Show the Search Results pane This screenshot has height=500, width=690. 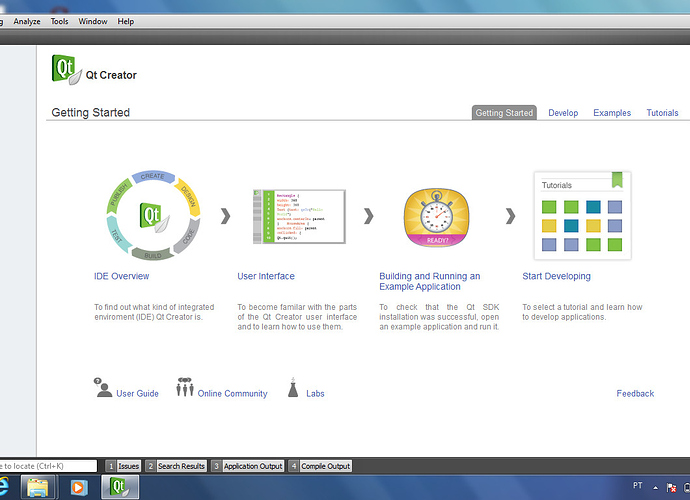click(176, 466)
